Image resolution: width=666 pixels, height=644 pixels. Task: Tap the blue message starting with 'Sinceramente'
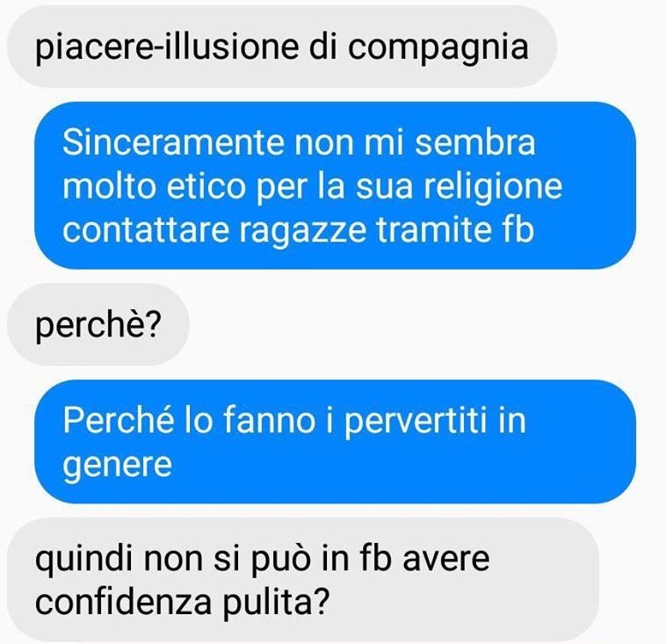click(335, 185)
